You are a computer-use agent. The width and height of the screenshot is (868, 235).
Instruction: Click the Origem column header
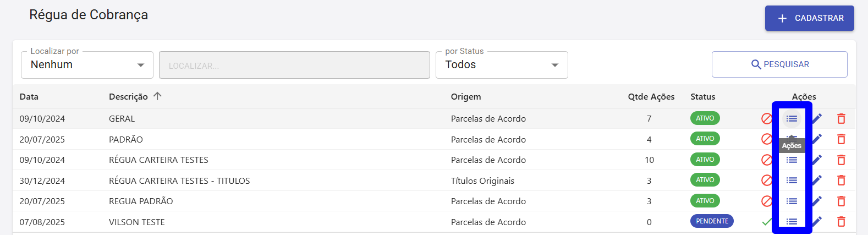(466, 97)
